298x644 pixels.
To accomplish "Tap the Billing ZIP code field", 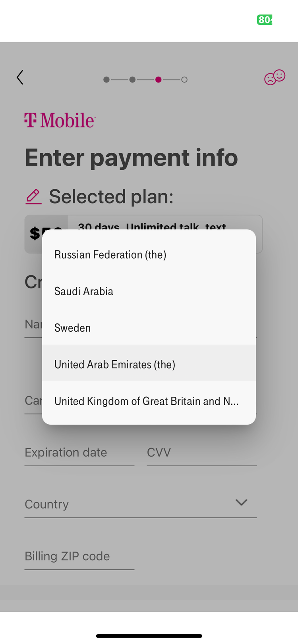I will (x=79, y=557).
